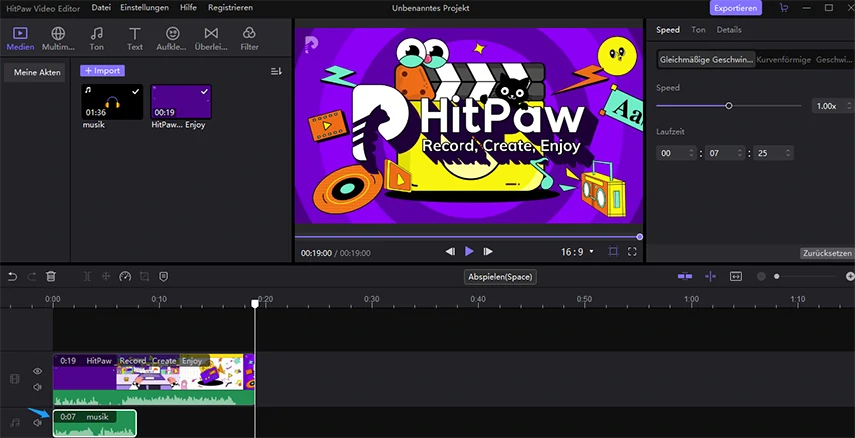Open the Filter effects panel
855x438 pixels.
coord(249,38)
